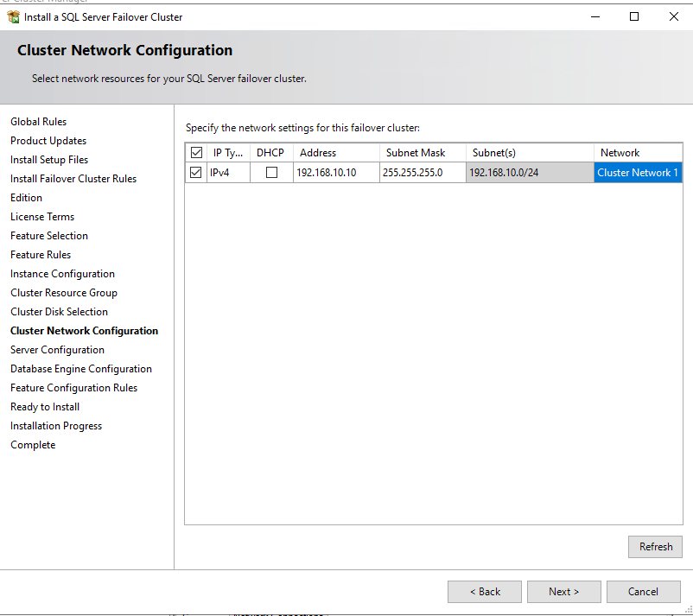
Task: Uncheck the IPv4 row checkbox
Action: point(195,172)
